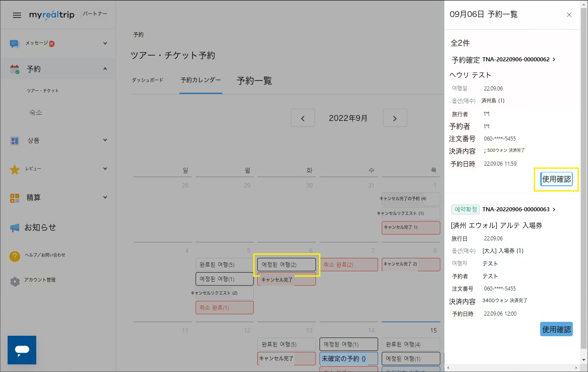Click the 3400ウォン 決済完了 payment text
The height and width of the screenshot is (372, 588).
click(x=505, y=300)
